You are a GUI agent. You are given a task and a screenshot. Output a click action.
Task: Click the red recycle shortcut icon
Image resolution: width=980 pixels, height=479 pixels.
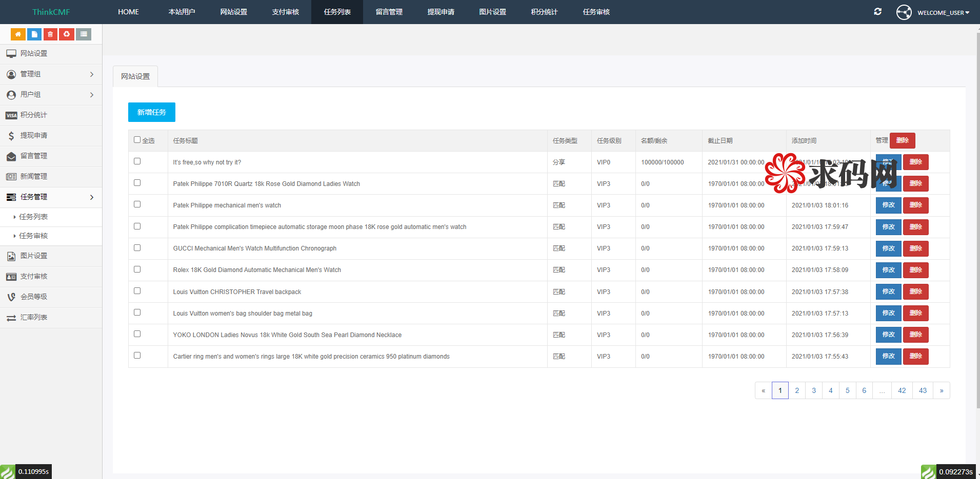click(67, 34)
